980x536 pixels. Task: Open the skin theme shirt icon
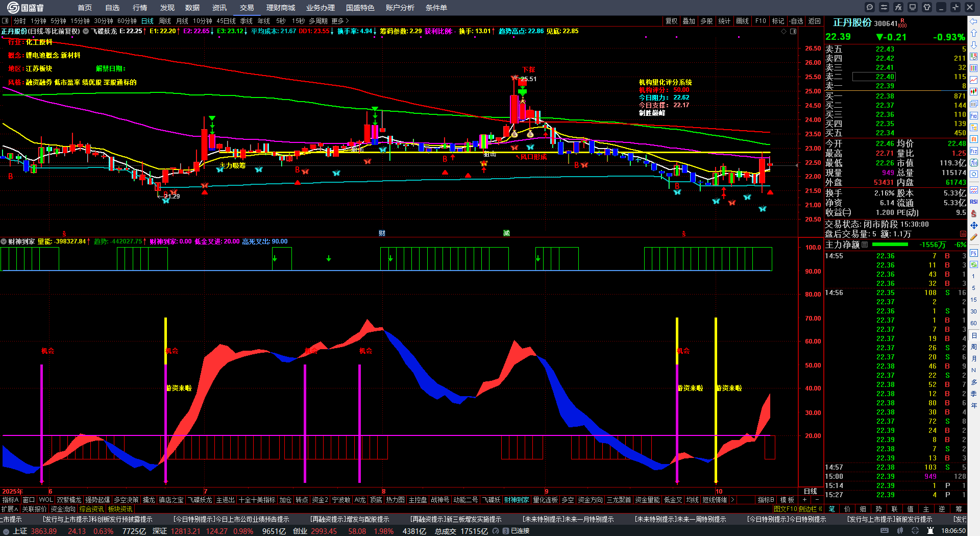tap(927, 7)
